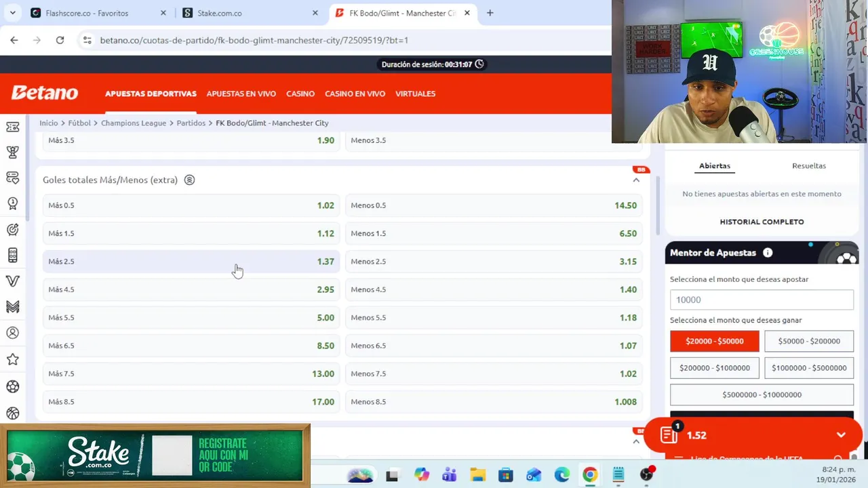
Task: Toggle Menos 2.5 odds 3.15 selection
Action: (494, 262)
